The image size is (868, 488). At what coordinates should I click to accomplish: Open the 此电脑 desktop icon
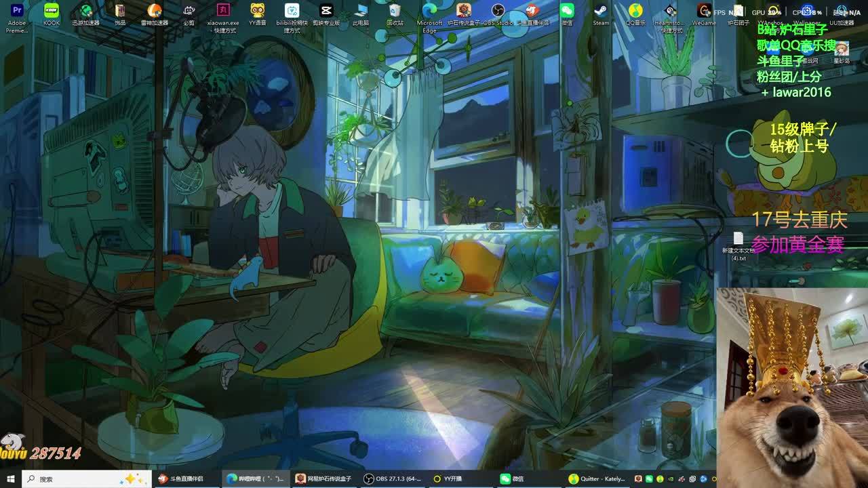coord(361,12)
